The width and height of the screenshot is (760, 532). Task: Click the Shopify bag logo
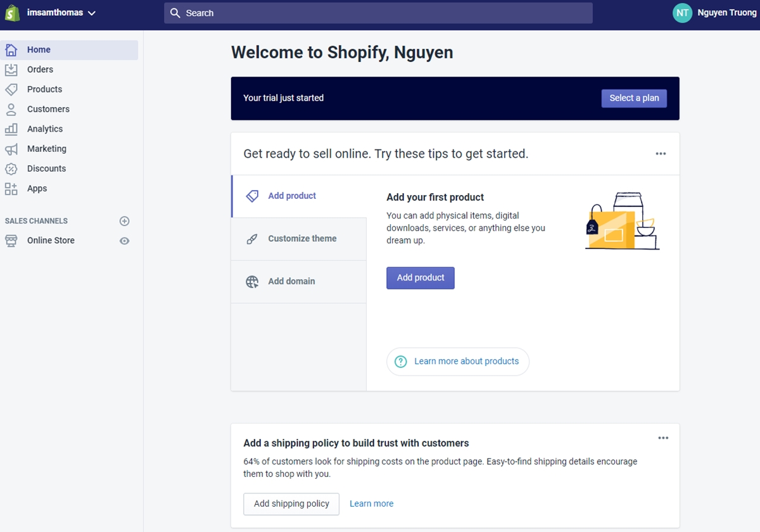pyautogui.click(x=12, y=13)
